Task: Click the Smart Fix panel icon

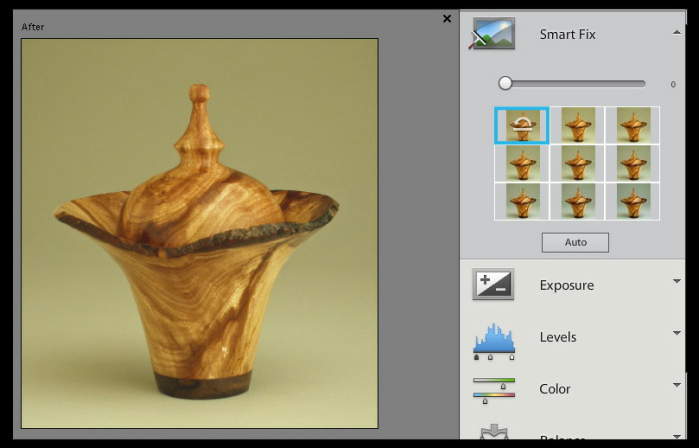Action: click(x=493, y=35)
